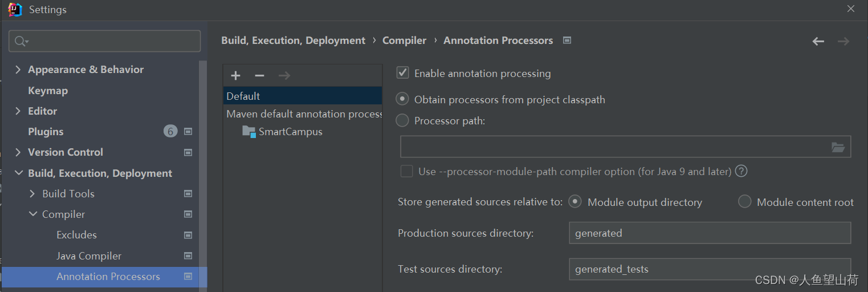Expand the Build Tools node
Image resolution: width=868 pixels, height=292 pixels.
point(32,194)
